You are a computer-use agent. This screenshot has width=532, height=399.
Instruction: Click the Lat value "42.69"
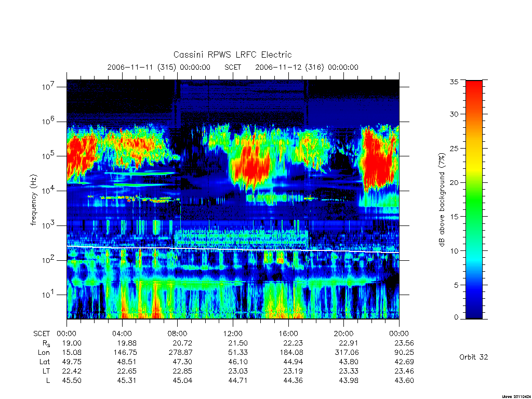tap(404, 362)
